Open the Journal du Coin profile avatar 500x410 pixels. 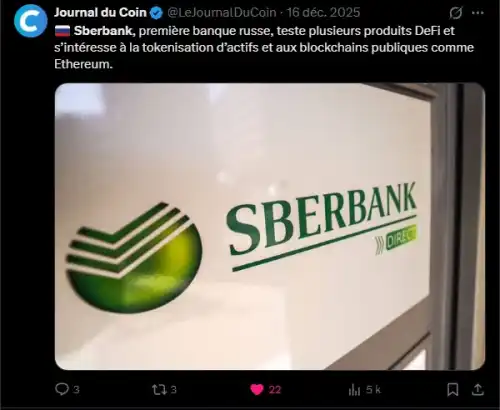click(x=31, y=21)
